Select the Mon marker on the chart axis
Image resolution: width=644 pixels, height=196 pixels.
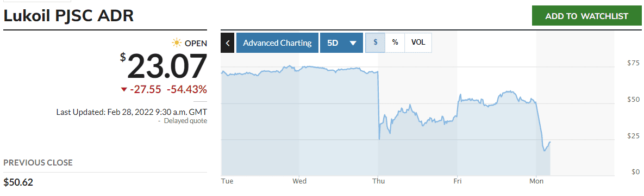coord(536,181)
